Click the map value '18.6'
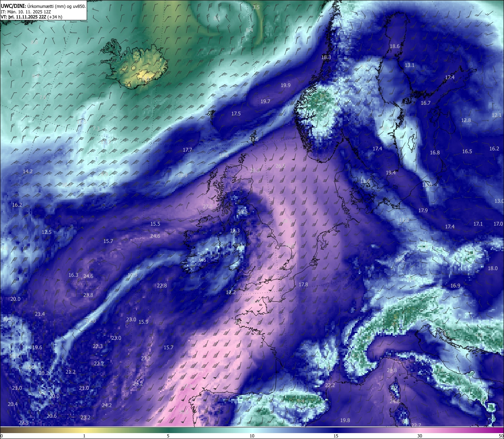This screenshot has height=439, width=504. (x=395, y=46)
